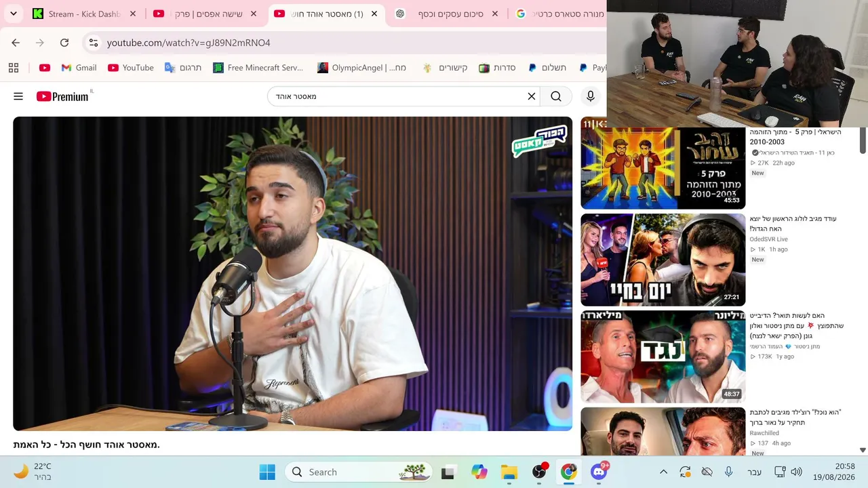Clear the YouTube search query
This screenshot has width=868, height=488.
click(532, 96)
